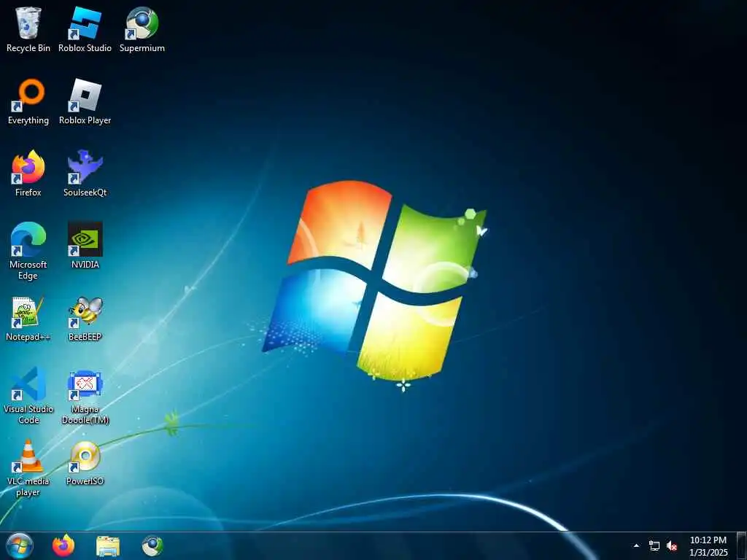Launch Supermium from the taskbar
This screenshot has width=747, height=560.
[152, 545]
